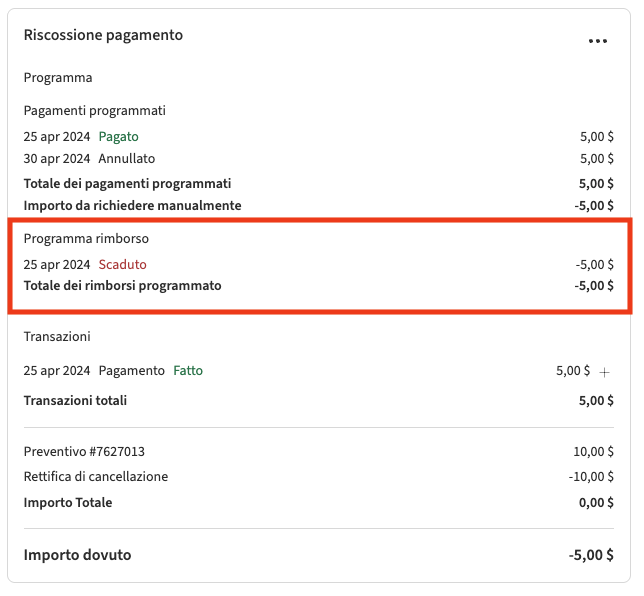Click the Importo Totale label
Viewport: 644px width, 596px height.
pos(68,502)
